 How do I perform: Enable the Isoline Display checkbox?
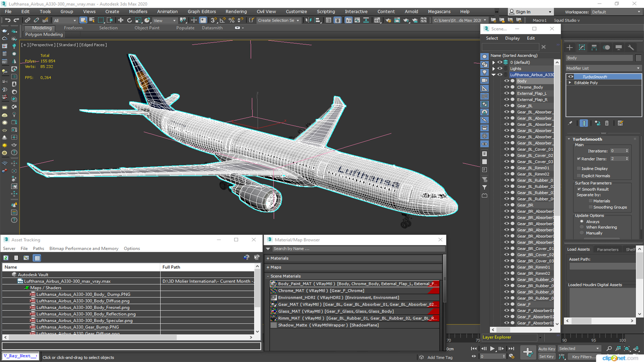click(x=579, y=169)
